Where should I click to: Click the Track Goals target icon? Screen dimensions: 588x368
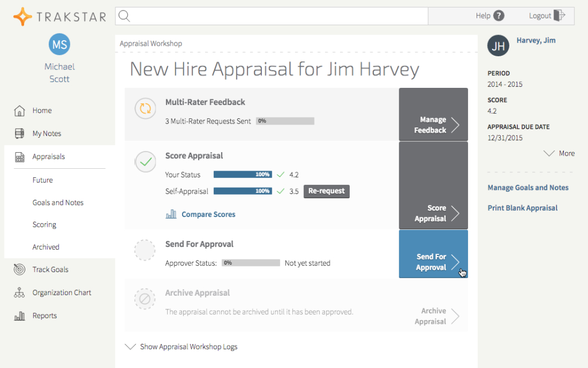point(20,270)
